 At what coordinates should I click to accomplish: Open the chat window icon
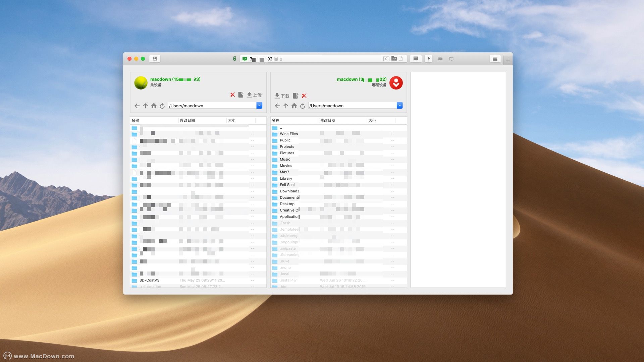point(416,59)
